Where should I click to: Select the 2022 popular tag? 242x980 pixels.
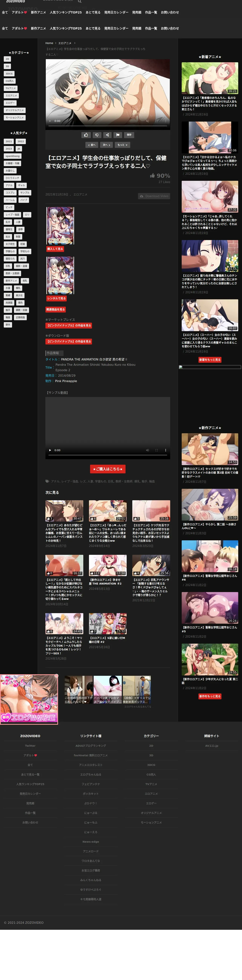[x=21, y=141]
